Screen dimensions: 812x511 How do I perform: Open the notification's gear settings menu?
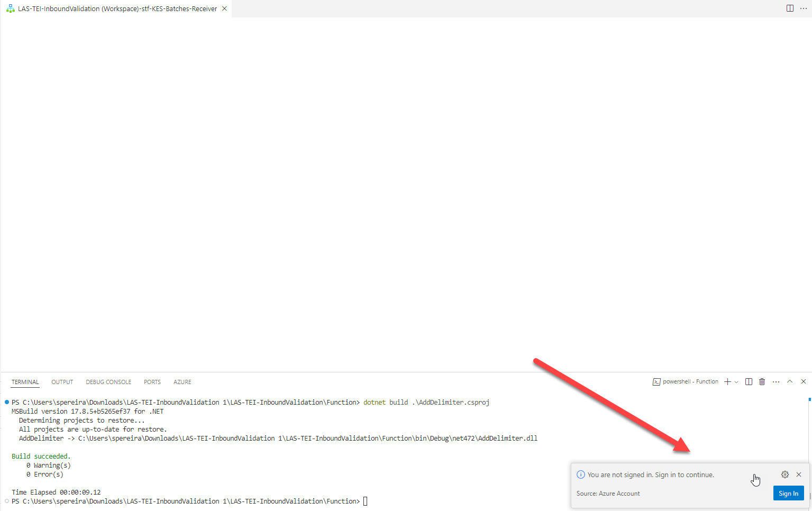(x=785, y=474)
